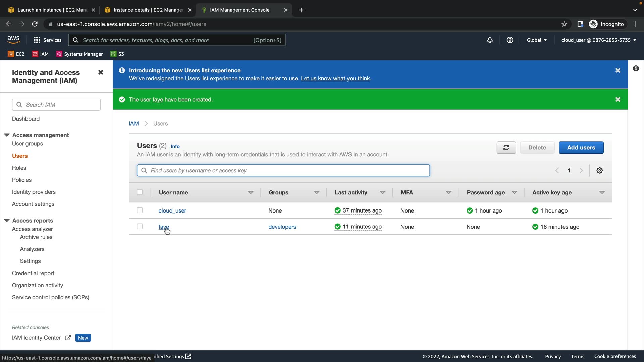Click the Add users button
The image size is (644, 362).
point(581,148)
